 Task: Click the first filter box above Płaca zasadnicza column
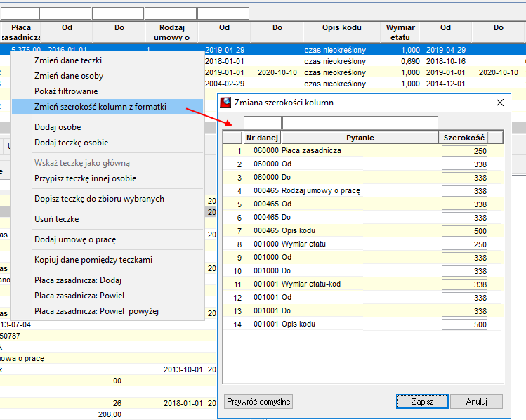pyautogui.click(x=20, y=13)
